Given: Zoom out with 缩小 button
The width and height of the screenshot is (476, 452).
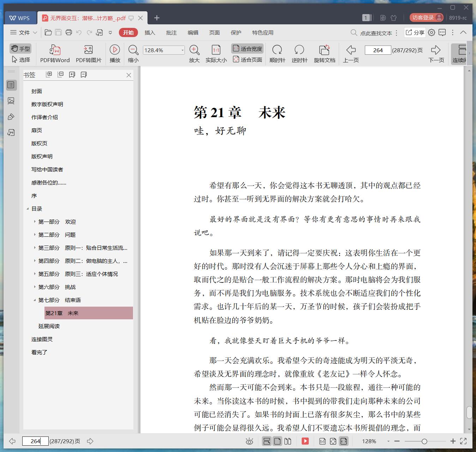Looking at the screenshot, I should pyautogui.click(x=133, y=54).
